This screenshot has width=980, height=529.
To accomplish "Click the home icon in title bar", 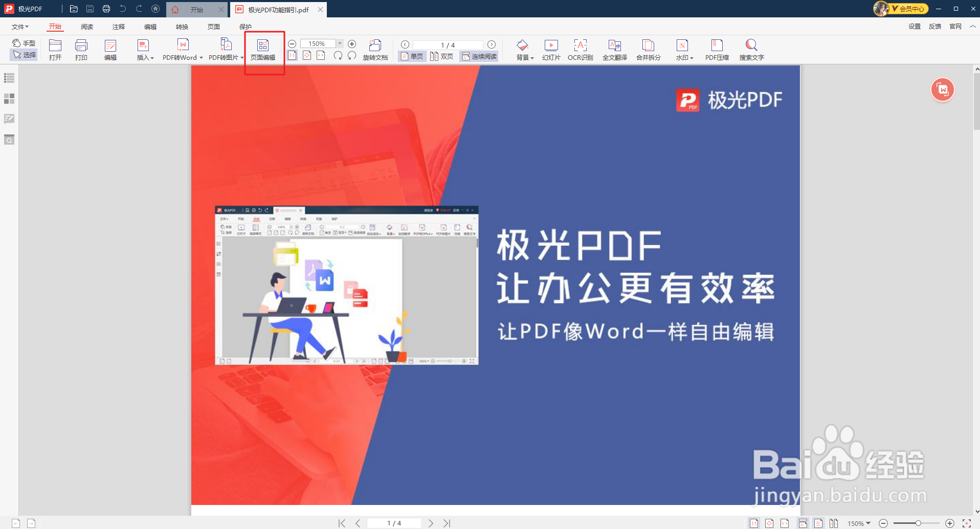I will [155, 9].
